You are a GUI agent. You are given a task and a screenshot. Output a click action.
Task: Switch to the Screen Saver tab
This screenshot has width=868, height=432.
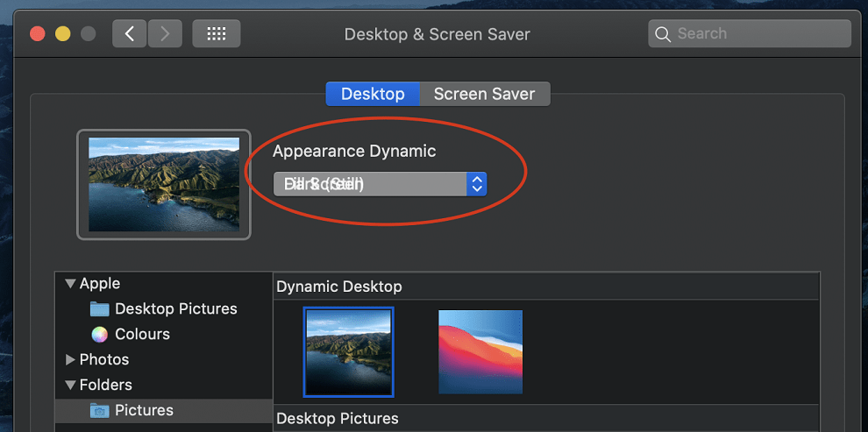point(484,94)
